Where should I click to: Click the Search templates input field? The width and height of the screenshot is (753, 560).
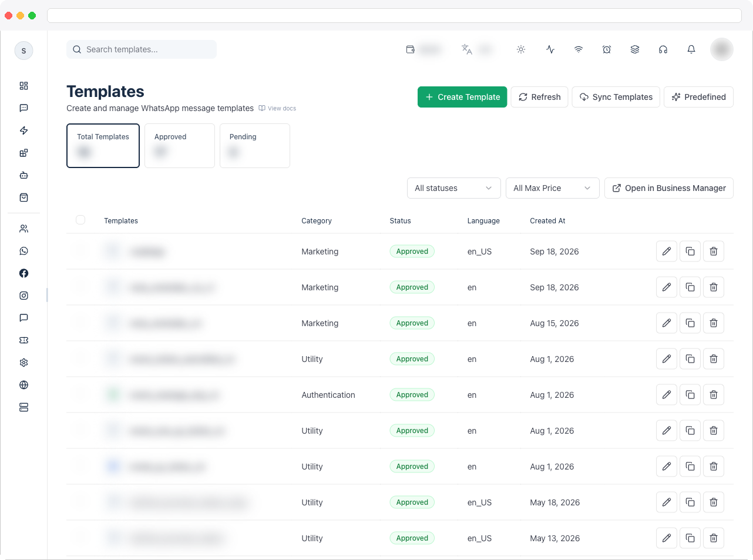[x=142, y=49]
